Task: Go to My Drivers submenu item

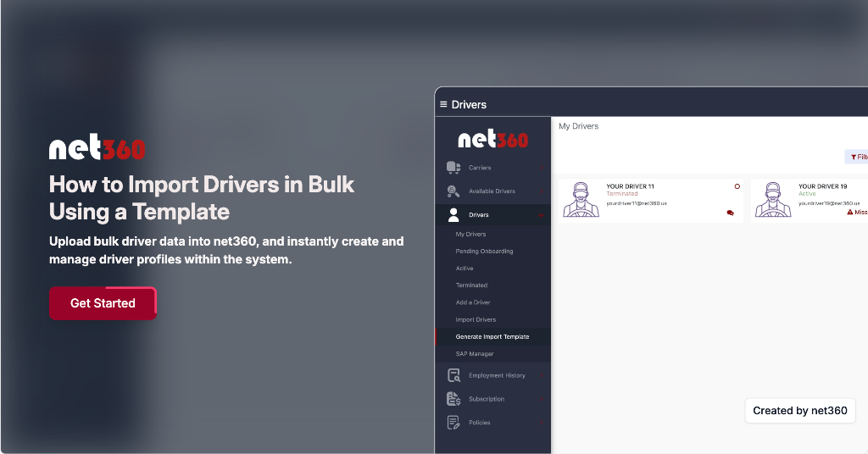Action: tap(470, 234)
